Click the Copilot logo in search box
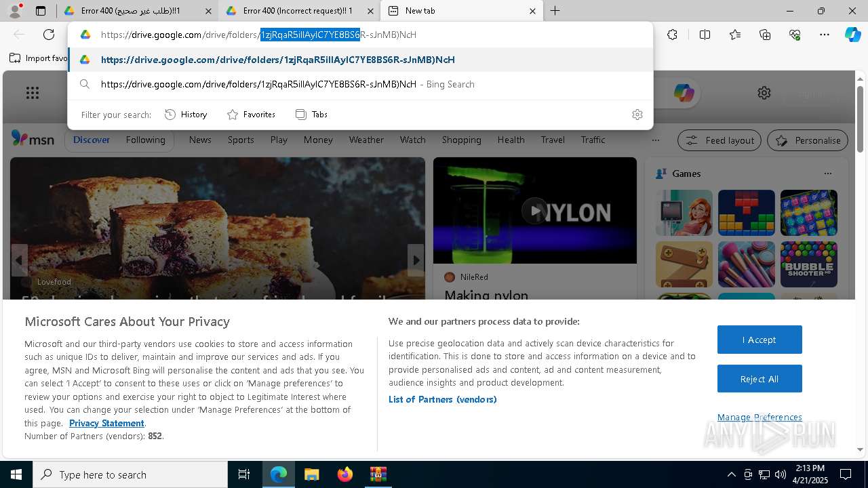The width and height of the screenshot is (868, 488). pos(684,93)
